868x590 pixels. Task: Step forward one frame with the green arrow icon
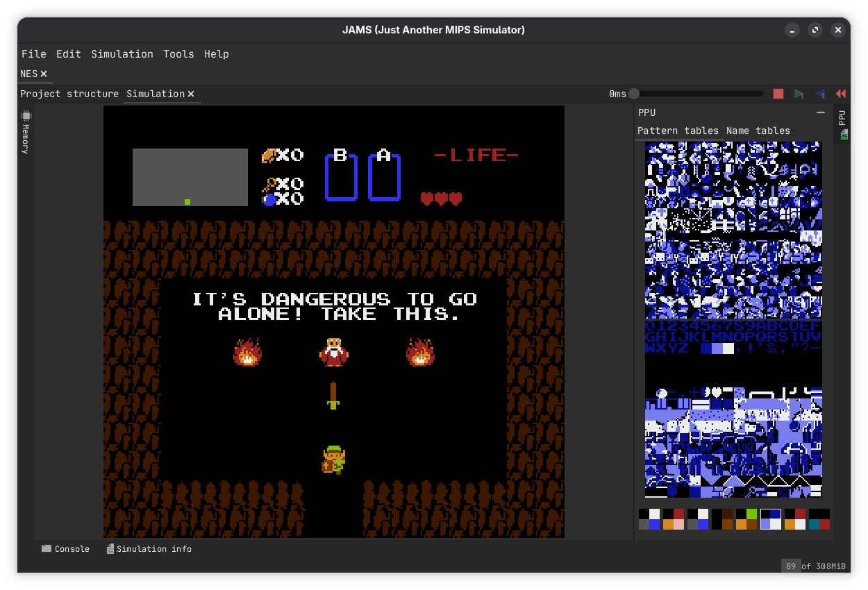799,93
